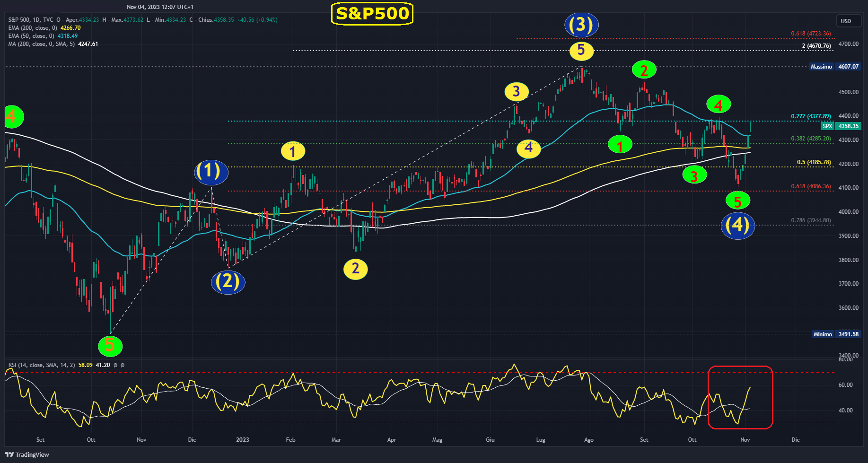Select Fibonacci level 0.382 (4285.20)
Screen dimensions: 868x463
[x=811, y=139]
